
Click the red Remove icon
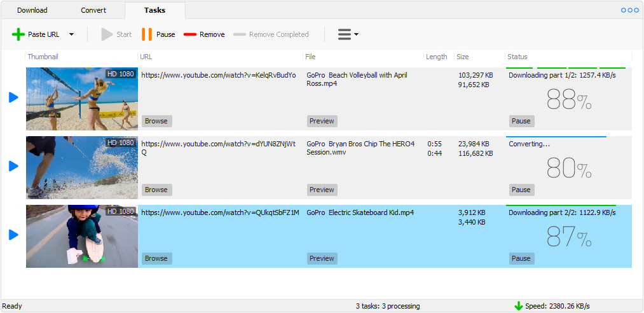(190, 34)
